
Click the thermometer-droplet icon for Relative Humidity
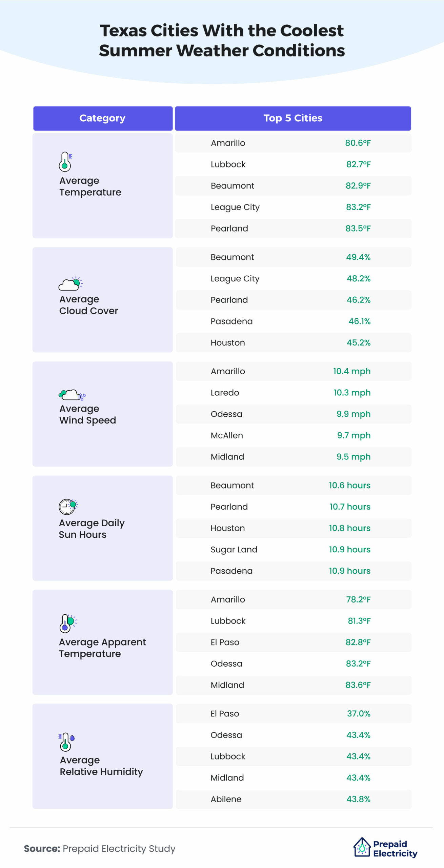pyautogui.click(x=66, y=742)
